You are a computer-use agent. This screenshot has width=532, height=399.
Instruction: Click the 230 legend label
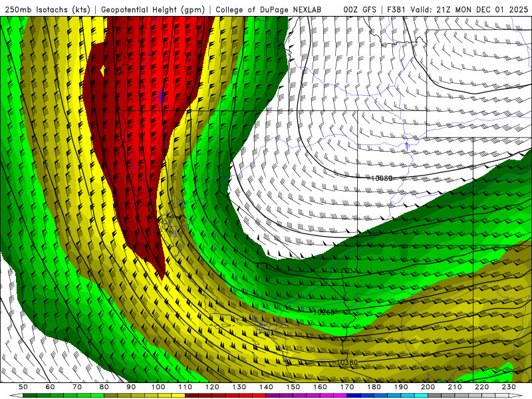pyautogui.click(x=509, y=387)
